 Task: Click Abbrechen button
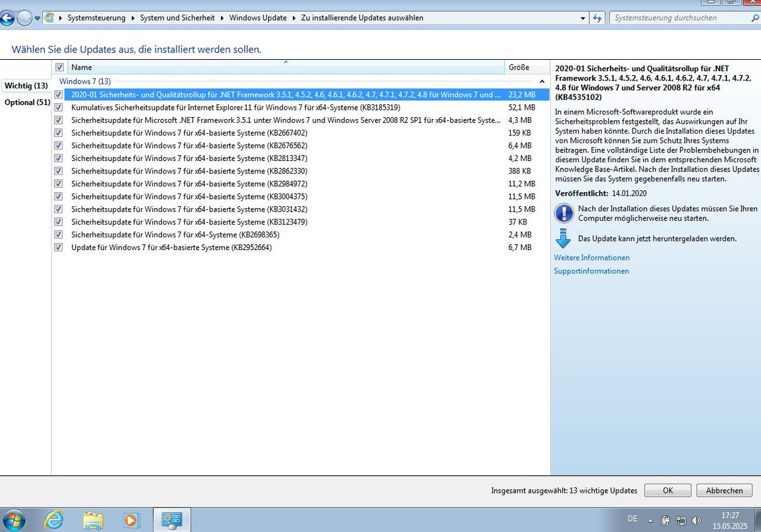(724, 490)
